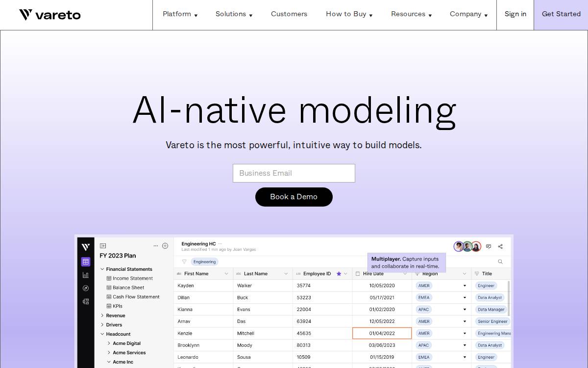Open the KPIs sheet
Screen dimensions: 588x368
pyautogui.click(x=115, y=306)
